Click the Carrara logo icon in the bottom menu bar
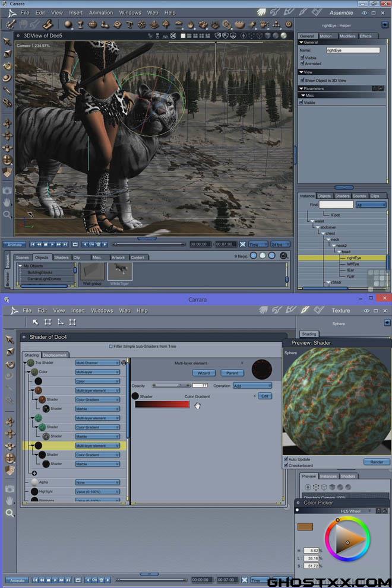The height and width of the screenshot is (588, 392). coord(14,310)
